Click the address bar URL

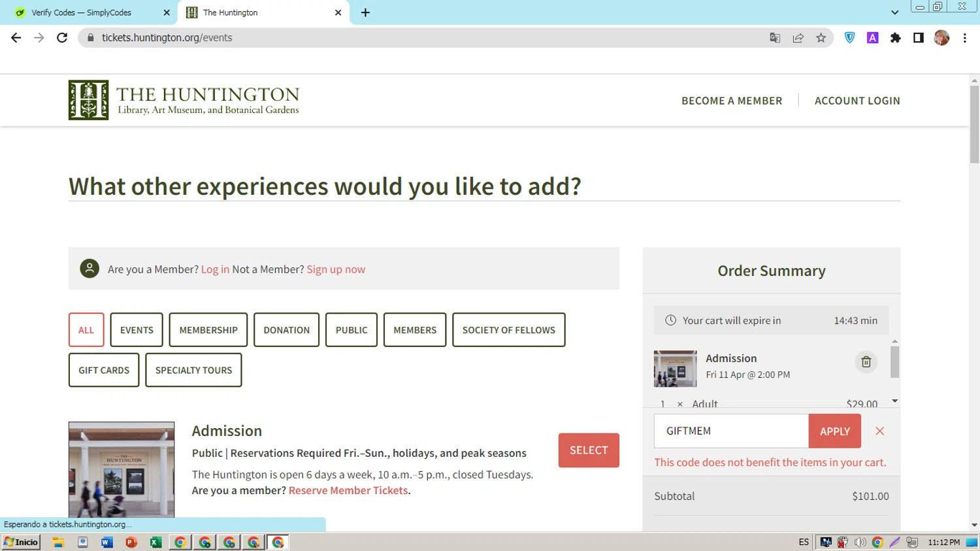pyautogui.click(x=167, y=38)
